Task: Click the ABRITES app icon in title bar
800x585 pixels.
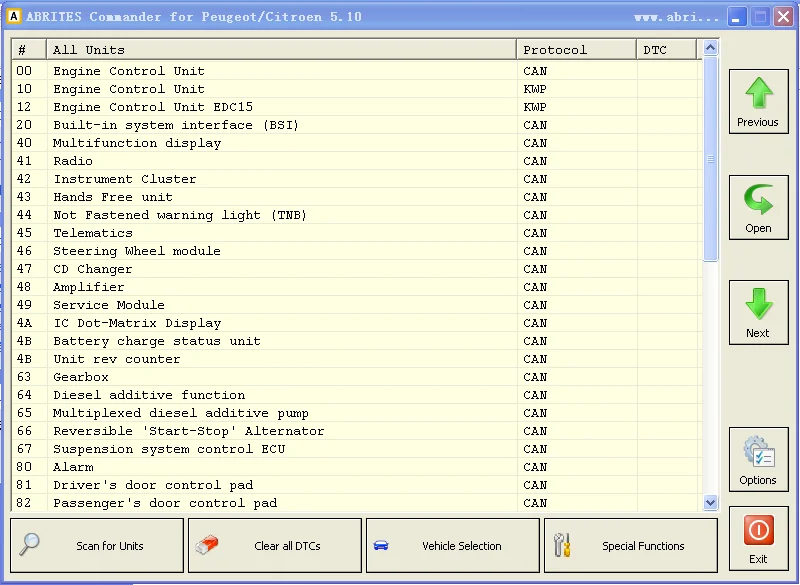Action: (14, 16)
